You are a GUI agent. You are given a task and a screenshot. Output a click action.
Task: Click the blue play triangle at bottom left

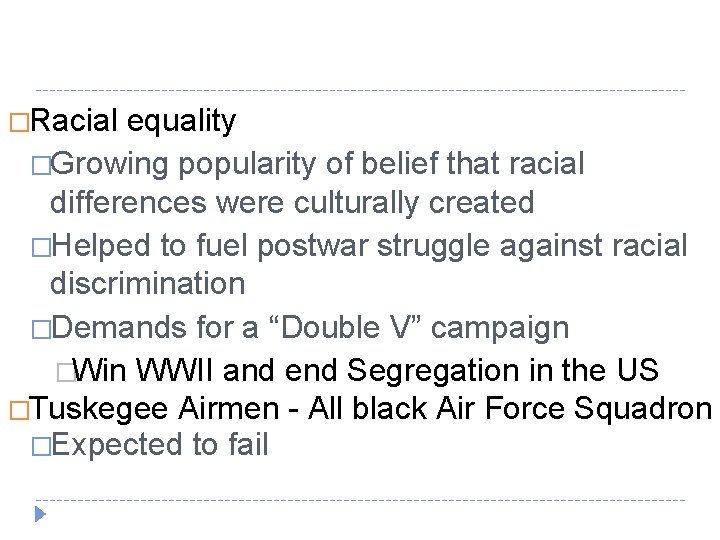[40, 514]
